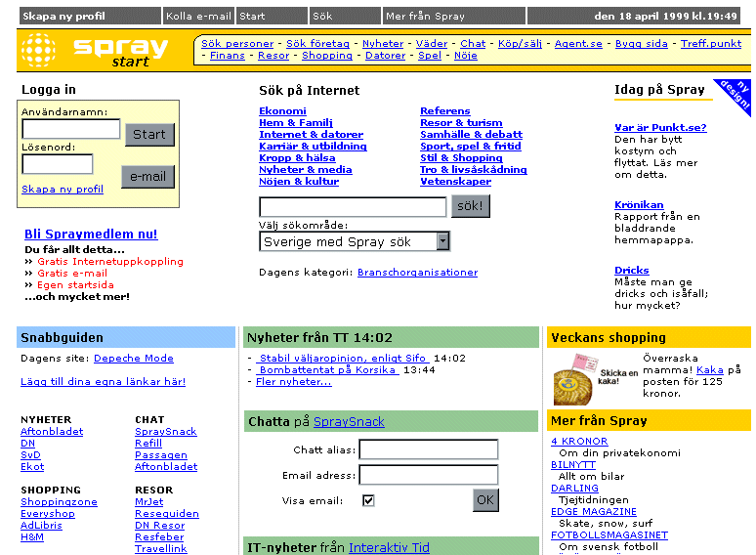Open the 'Agent.se' link
This screenshot has width=756, height=555.
tap(578, 44)
